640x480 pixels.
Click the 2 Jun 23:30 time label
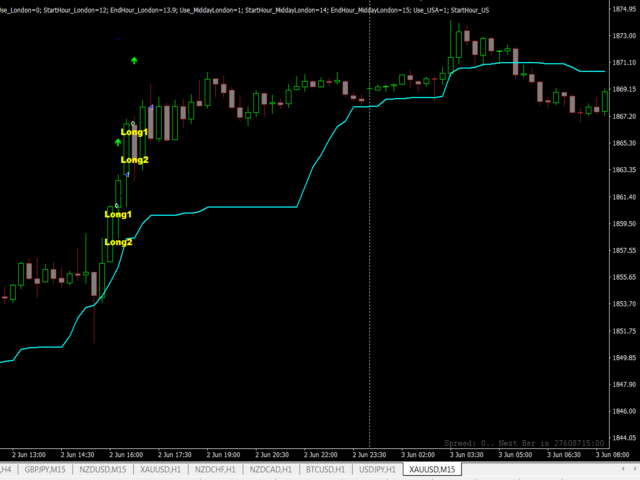[x=369, y=455]
